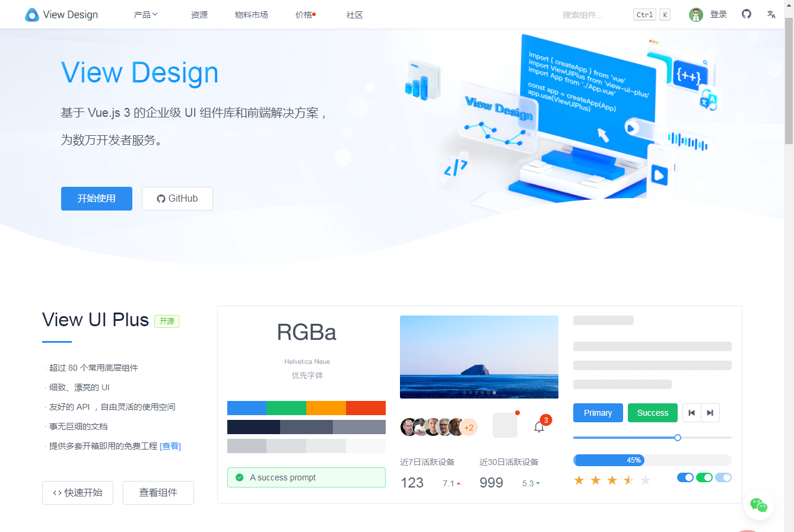Expand the 产品 dropdown menu
Screen dimensions: 794x532
146,15
